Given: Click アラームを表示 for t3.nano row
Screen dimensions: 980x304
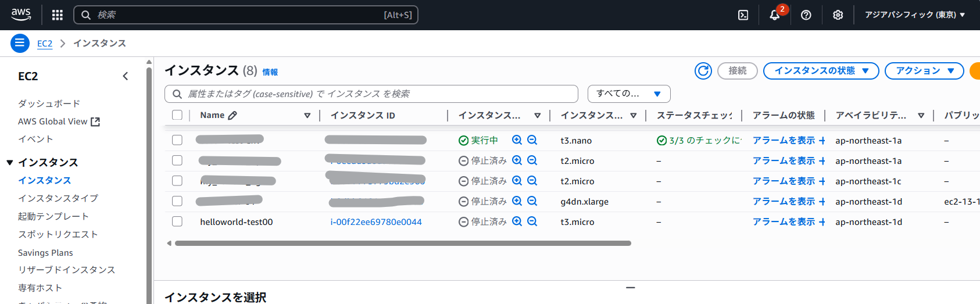Looking at the screenshot, I should coord(784,141).
